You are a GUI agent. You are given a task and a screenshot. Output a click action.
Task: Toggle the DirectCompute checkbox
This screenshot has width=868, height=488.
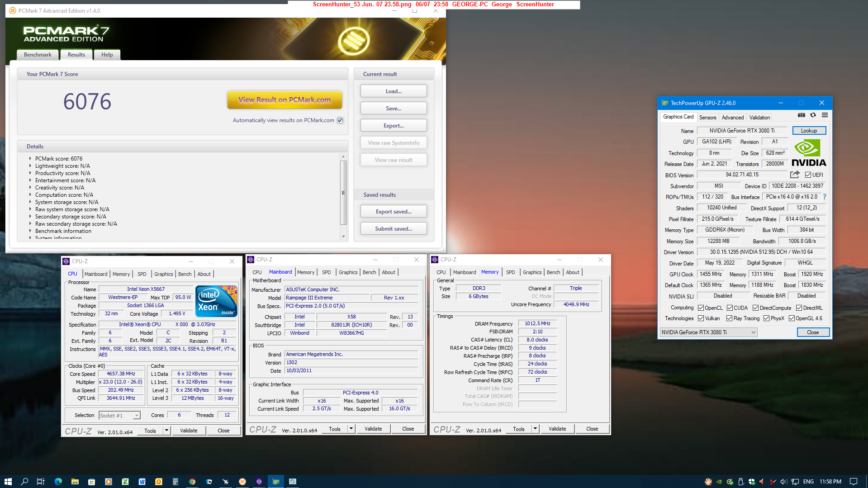(x=755, y=308)
